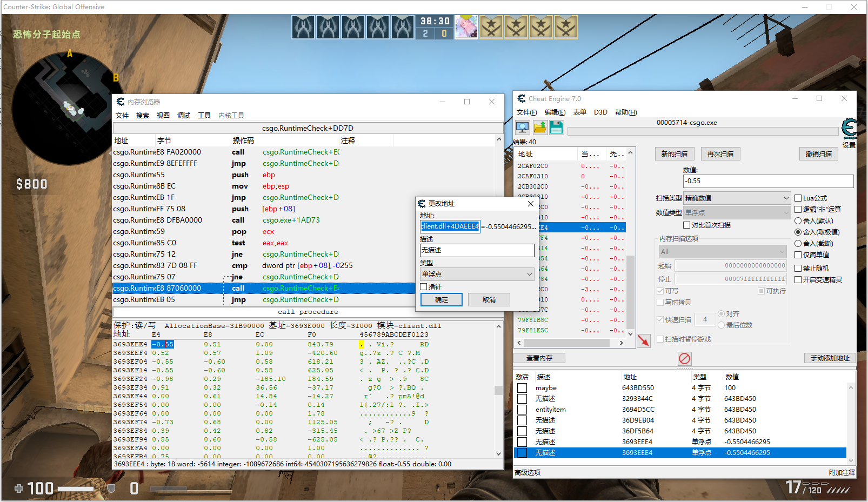Select round (default) radio button
Image resolution: width=868 pixels, height=502 pixels.
(x=798, y=221)
